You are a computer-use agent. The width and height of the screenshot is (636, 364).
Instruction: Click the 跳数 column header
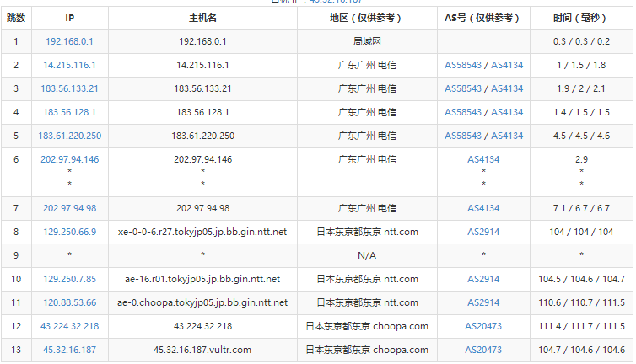[16, 18]
